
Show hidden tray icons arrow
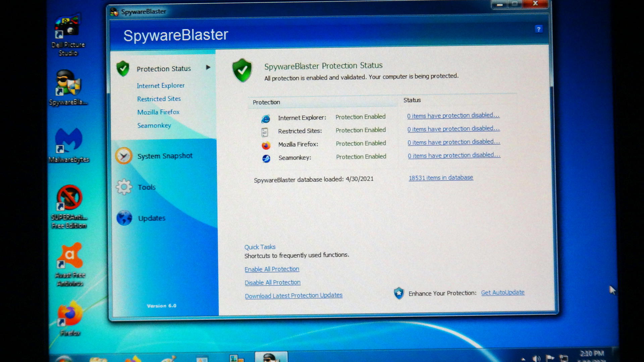coord(523,359)
